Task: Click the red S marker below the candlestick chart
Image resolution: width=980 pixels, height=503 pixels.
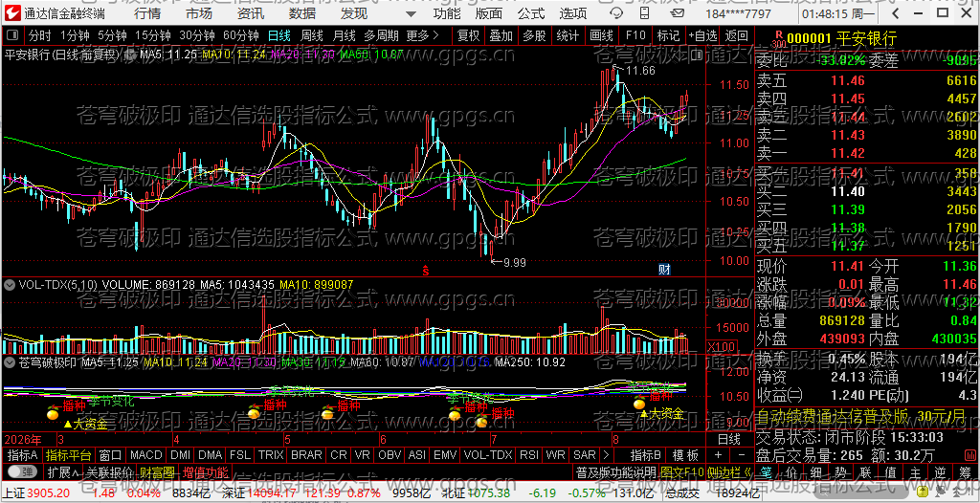Action: click(x=425, y=271)
